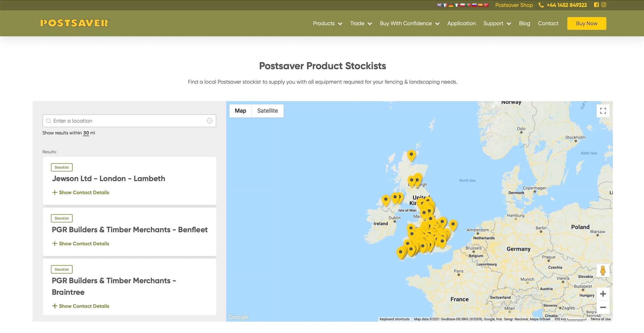Viewport: 644px width, 333px height.
Task: Click the search magnifier icon in location field
Action: pyautogui.click(x=48, y=121)
